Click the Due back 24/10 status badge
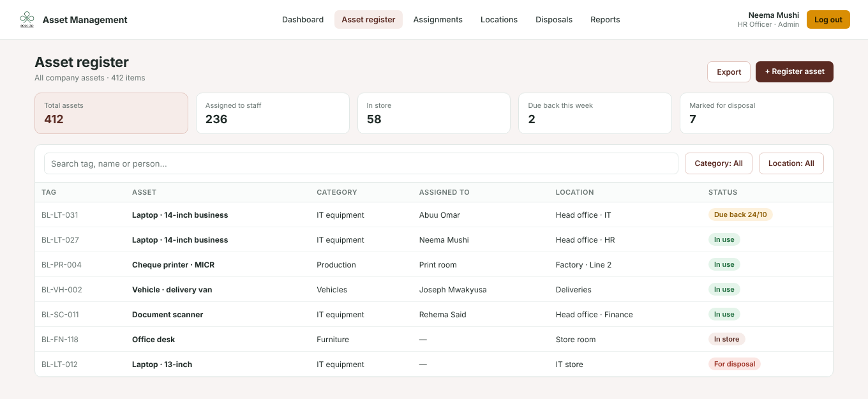 740,215
